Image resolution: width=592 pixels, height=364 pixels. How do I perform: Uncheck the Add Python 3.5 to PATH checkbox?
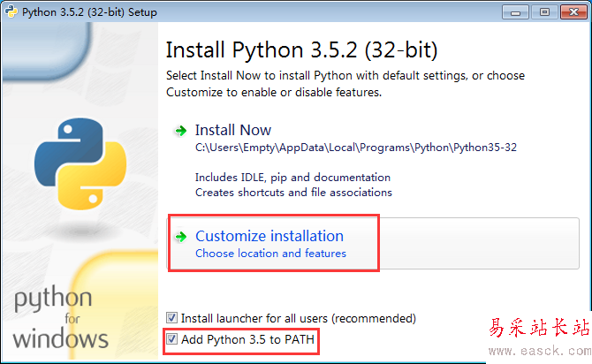coord(172,339)
